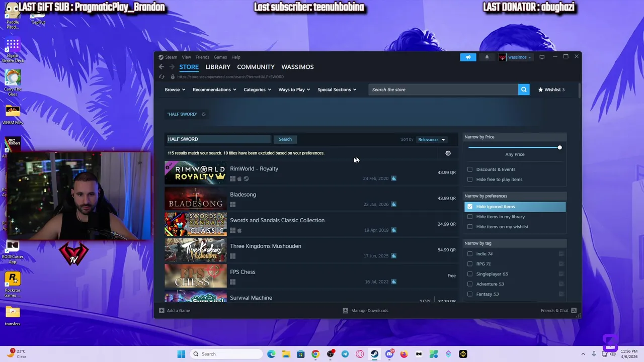Expand the Categories dropdown
Image resolution: width=644 pixels, height=362 pixels.
pyautogui.click(x=258, y=89)
